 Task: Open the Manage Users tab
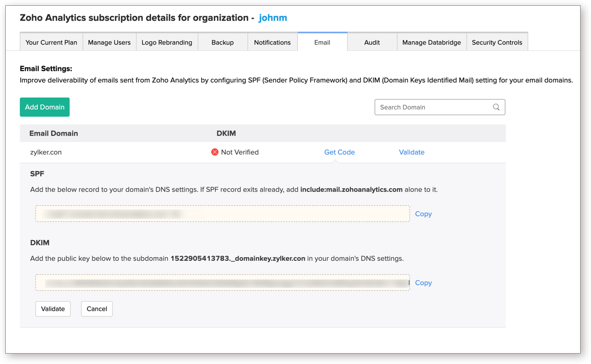tap(109, 42)
